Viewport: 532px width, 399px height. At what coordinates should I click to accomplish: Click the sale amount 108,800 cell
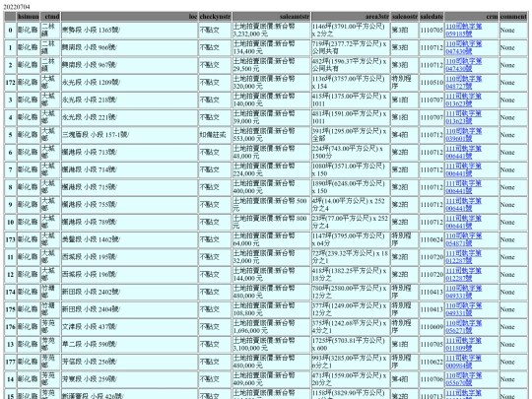pyautogui.click(x=271, y=309)
